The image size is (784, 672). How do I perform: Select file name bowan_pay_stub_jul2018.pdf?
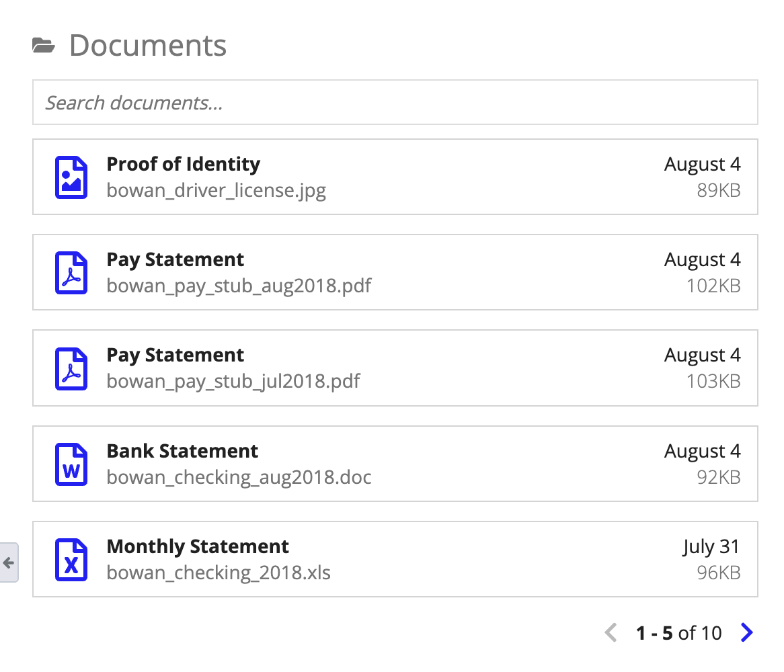tap(233, 382)
